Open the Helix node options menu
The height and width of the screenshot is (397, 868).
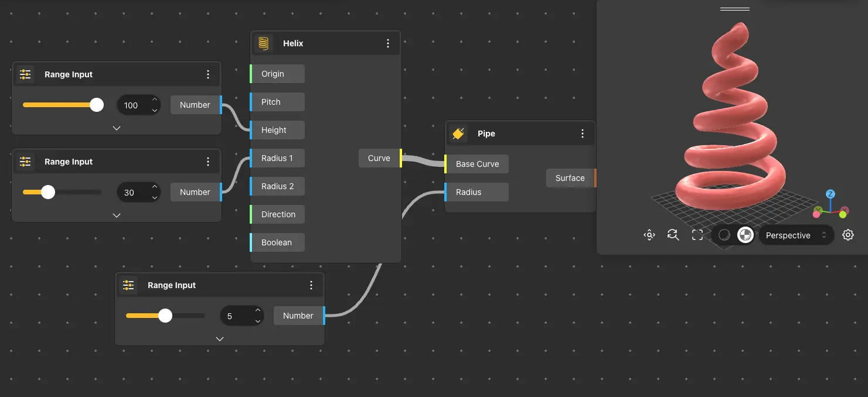click(387, 43)
